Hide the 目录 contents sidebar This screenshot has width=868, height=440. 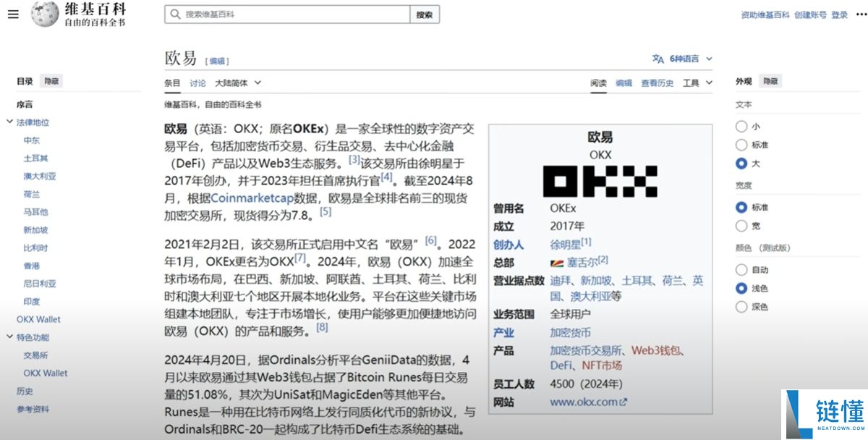click(x=51, y=82)
